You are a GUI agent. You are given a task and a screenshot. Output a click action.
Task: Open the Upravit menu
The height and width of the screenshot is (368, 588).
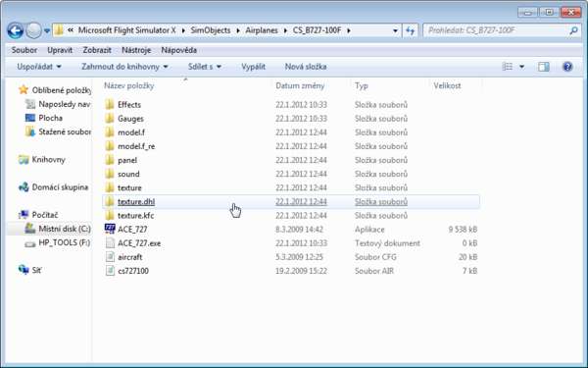click(60, 50)
